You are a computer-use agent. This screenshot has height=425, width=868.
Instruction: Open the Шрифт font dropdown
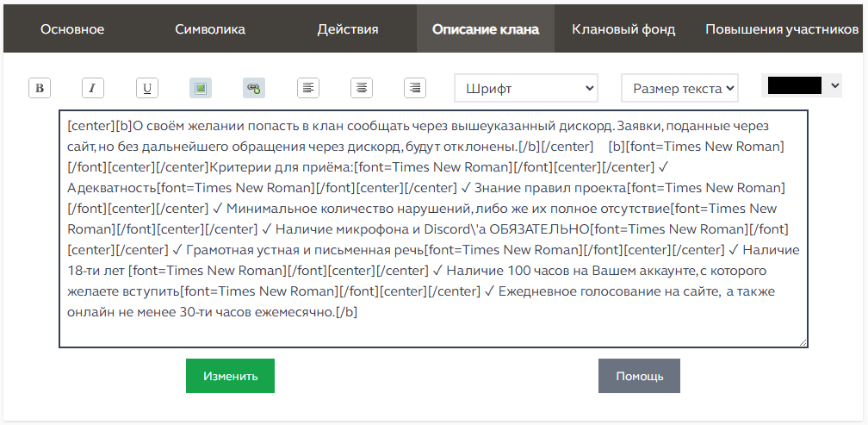point(526,88)
